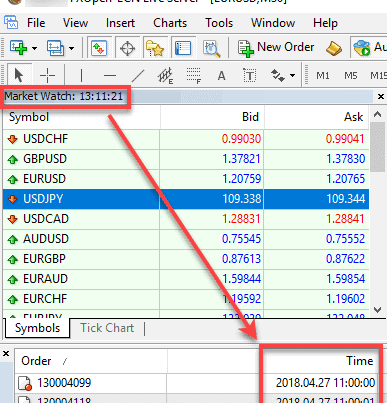
Task: Close the Terminal panel
Action: tap(6, 354)
